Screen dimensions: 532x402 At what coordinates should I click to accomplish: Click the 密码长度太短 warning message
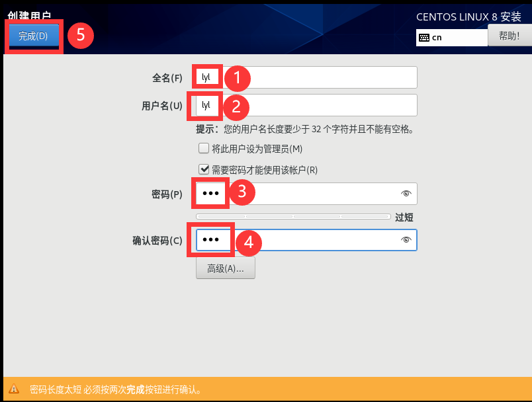(x=115, y=389)
